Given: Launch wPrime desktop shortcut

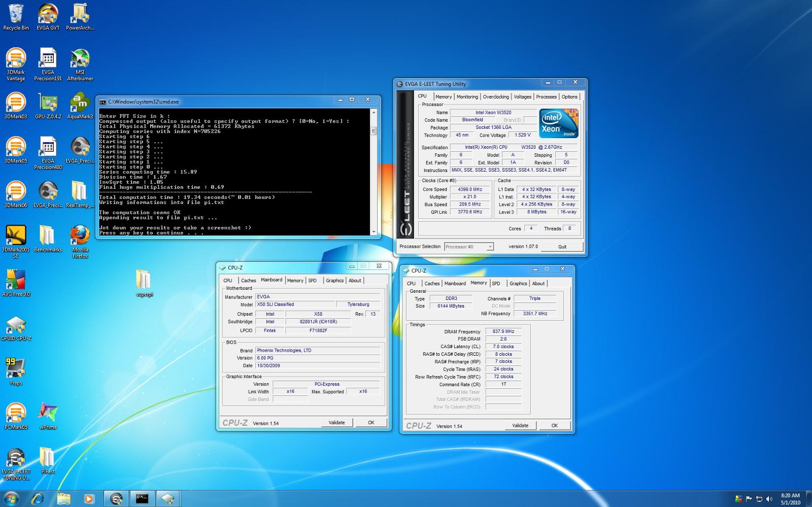Looking at the screenshot, I should pyautogui.click(x=48, y=416).
